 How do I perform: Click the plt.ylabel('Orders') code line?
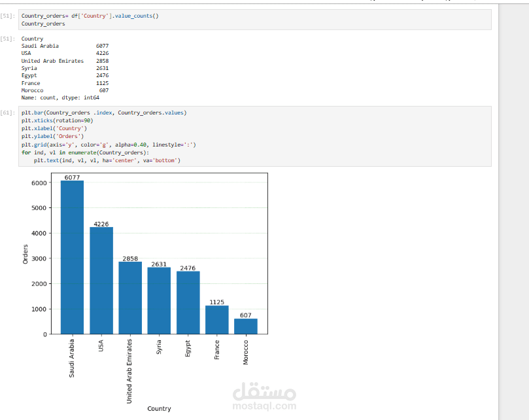tap(52, 136)
